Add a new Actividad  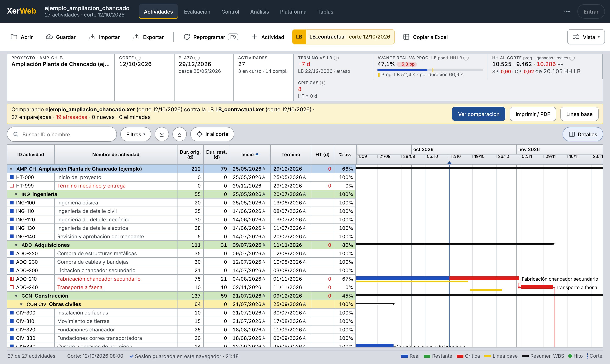pos(268,37)
